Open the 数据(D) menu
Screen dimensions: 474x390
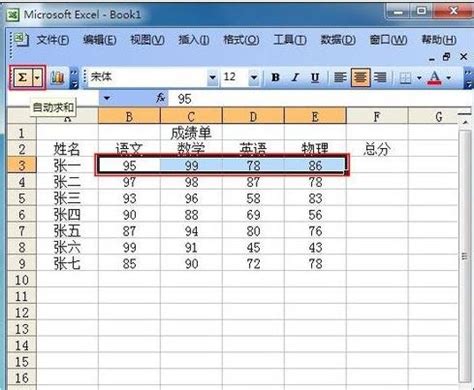tap(338, 40)
